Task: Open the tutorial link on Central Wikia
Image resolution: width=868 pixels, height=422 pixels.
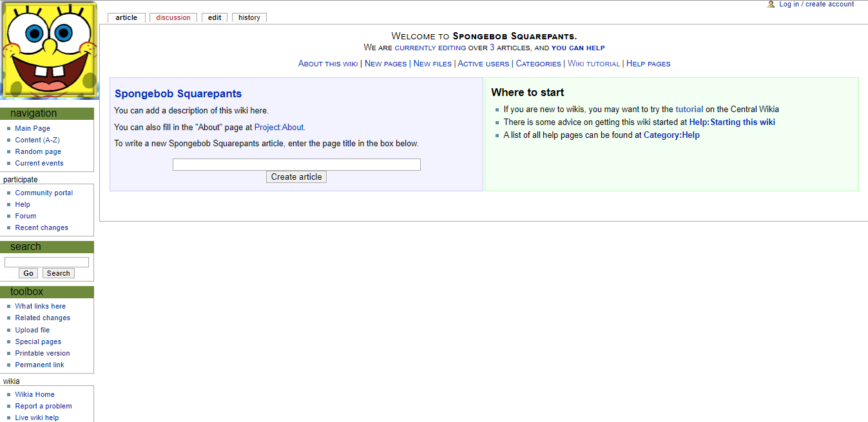Action: [690, 110]
